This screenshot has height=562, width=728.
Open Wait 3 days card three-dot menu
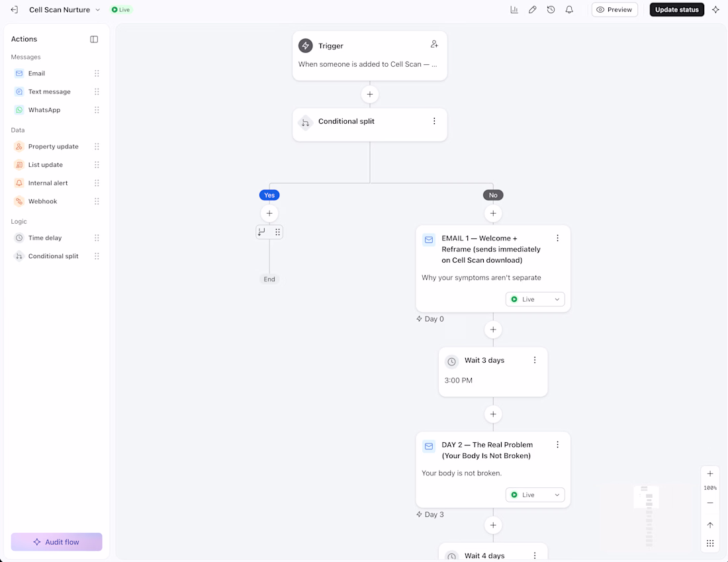[x=535, y=360]
